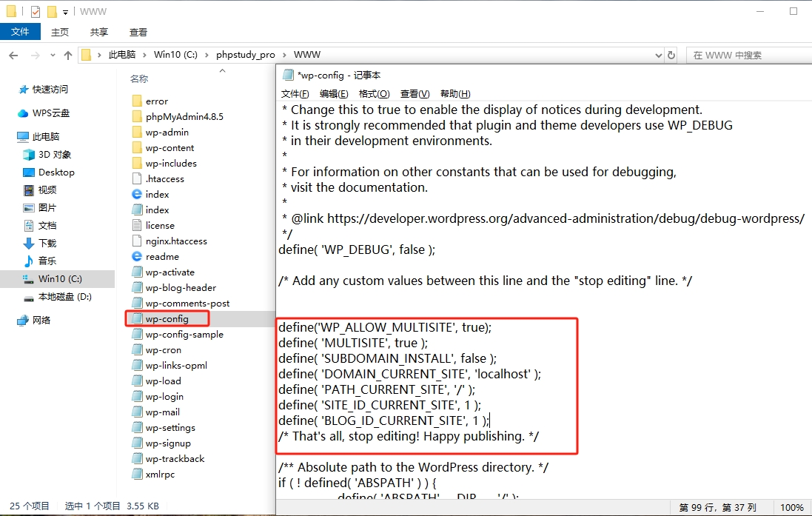812x516 pixels.
Task: Select the wp-comments-post file icon
Action: click(137, 303)
